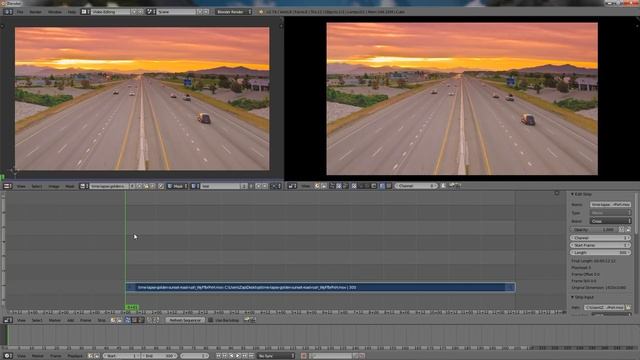
Task: Adjust the Opacity slider
Action: (594, 230)
